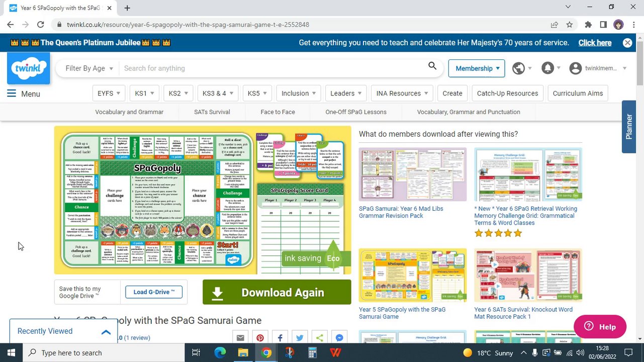Screen dimensions: 644x362
Task: Share the resource via email icon
Action: point(240,338)
